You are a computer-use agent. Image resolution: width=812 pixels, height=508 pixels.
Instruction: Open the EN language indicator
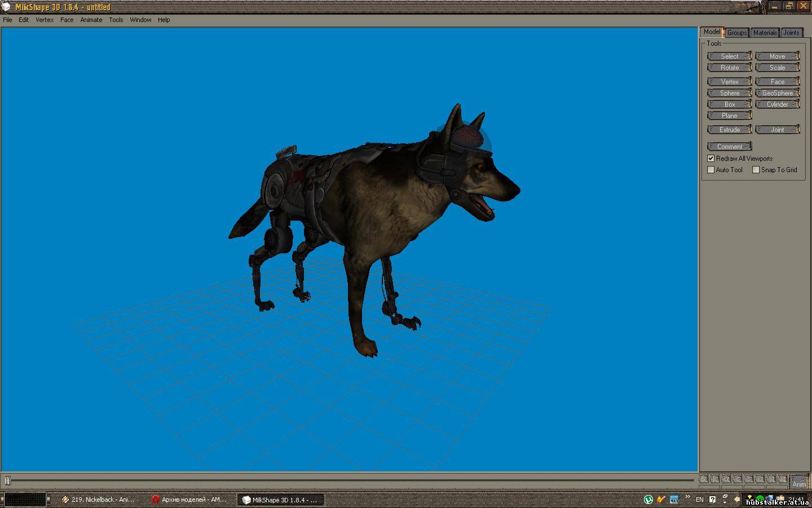[700, 500]
